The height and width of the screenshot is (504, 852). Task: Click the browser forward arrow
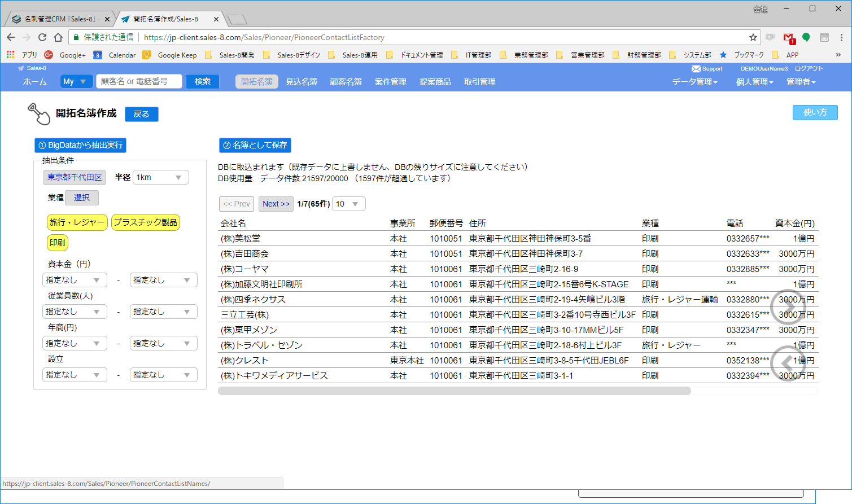[27, 37]
